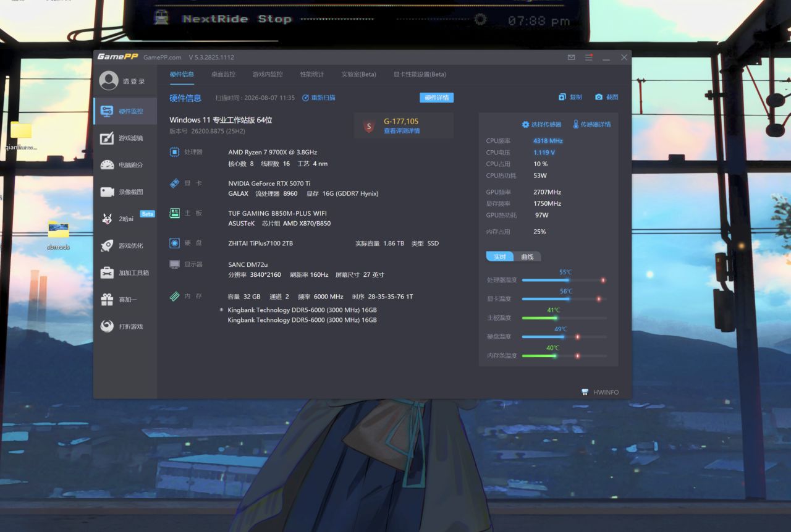Image resolution: width=791 pixels, height=532 pixels.
Task: Click the AMD Ryzen 7 9700X processor name
Action: [273, 153]
